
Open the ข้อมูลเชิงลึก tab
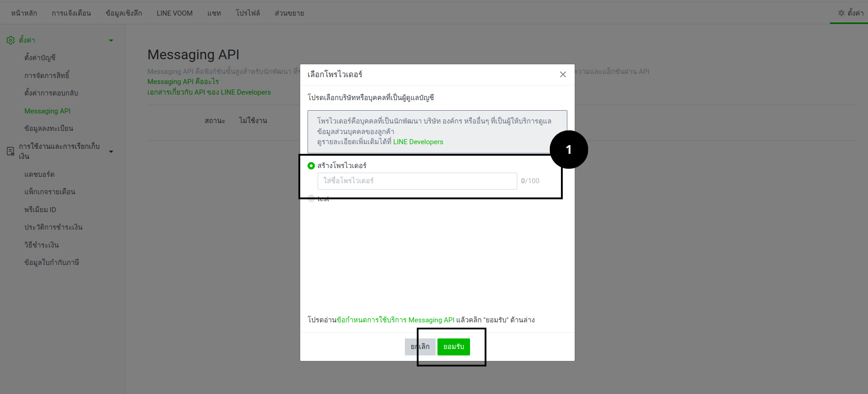coord(124,13)
